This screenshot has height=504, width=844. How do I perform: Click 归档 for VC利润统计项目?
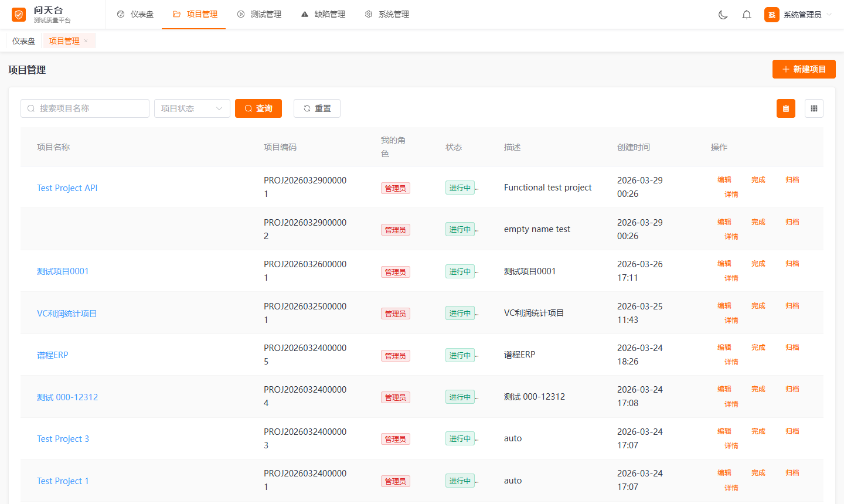tap(792, 306)
